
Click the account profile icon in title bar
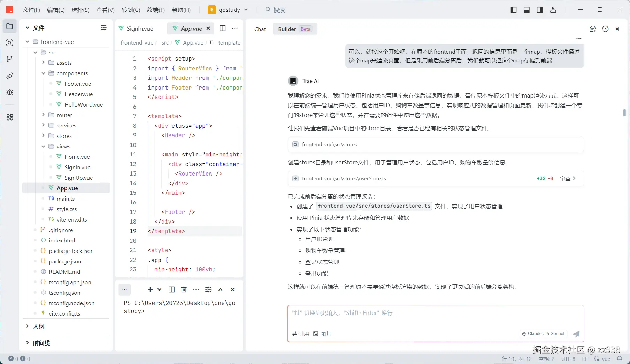click(553, 10)
